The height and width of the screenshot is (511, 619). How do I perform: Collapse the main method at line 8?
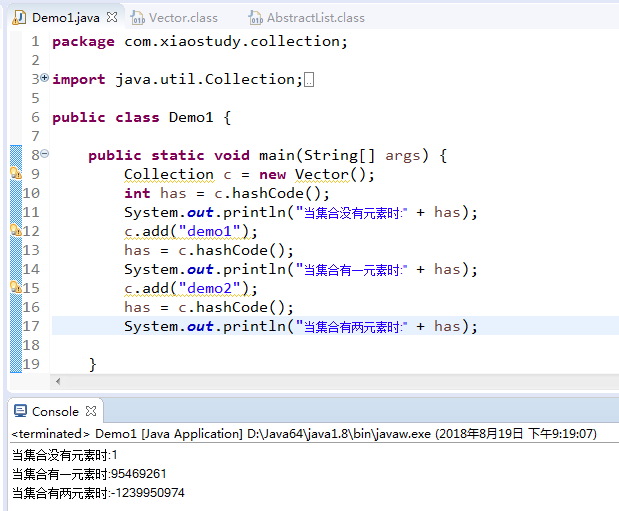tap(45, 153)
